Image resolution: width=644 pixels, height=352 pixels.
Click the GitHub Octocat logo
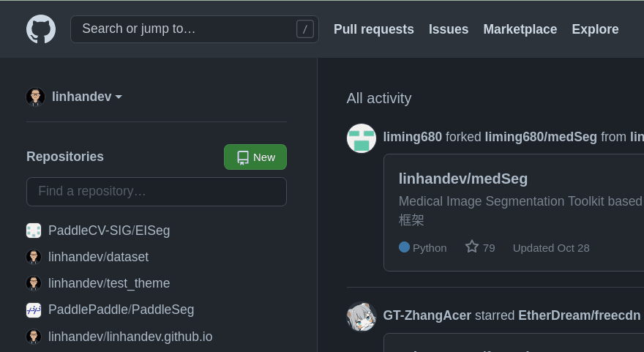[x=41, y=29]
